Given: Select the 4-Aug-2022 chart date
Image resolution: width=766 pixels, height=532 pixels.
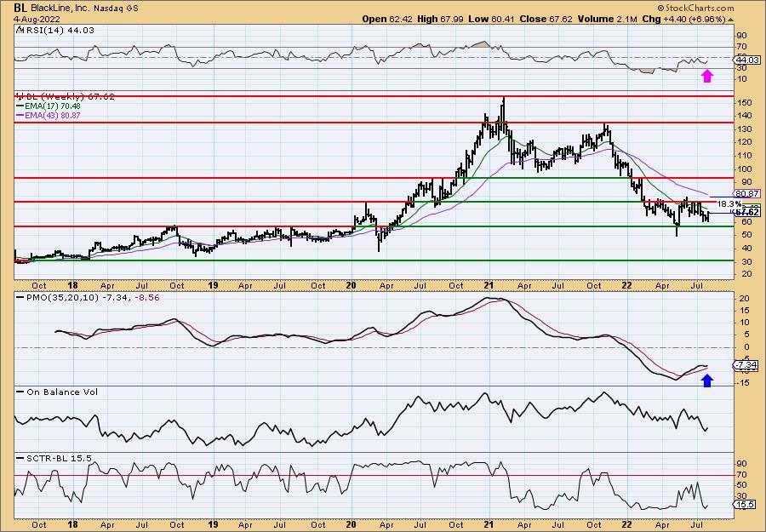Looking at the screenshot, I should 37,19.
